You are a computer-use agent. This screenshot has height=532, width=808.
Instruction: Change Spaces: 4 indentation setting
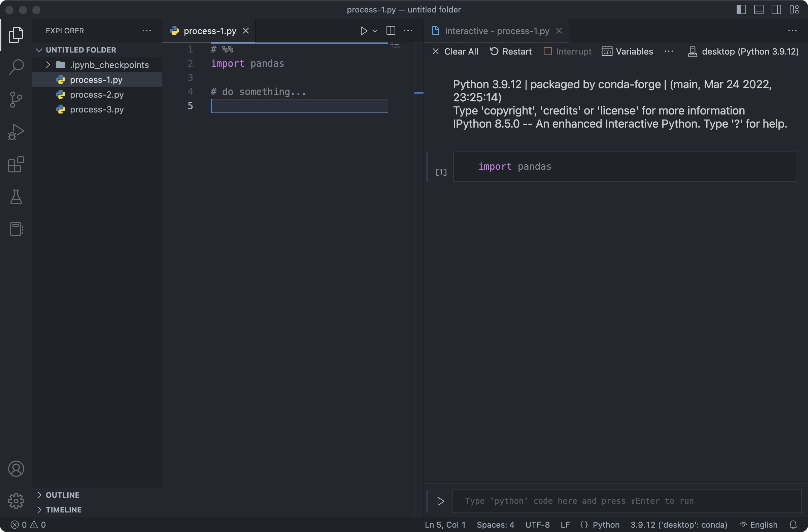495,525
